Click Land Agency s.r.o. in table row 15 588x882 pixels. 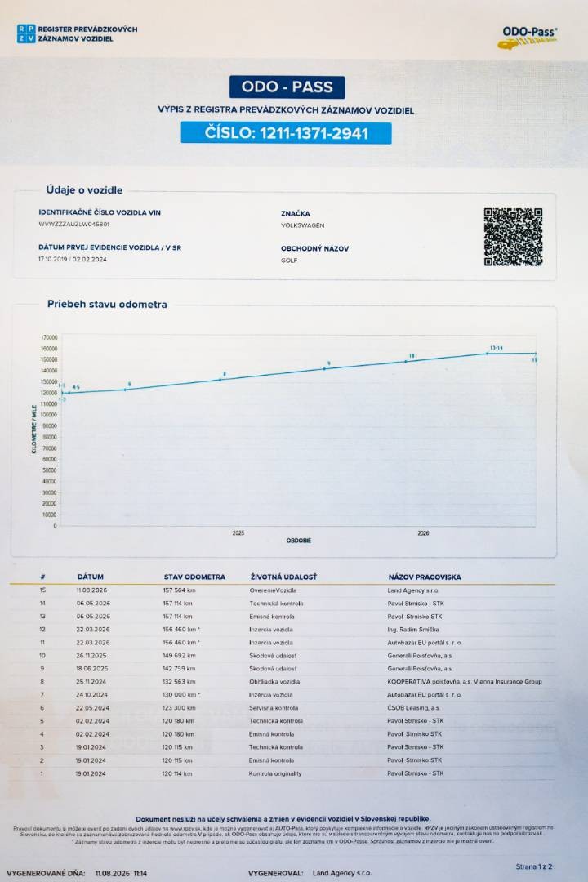pyautogui.click(x=413, y=590)
